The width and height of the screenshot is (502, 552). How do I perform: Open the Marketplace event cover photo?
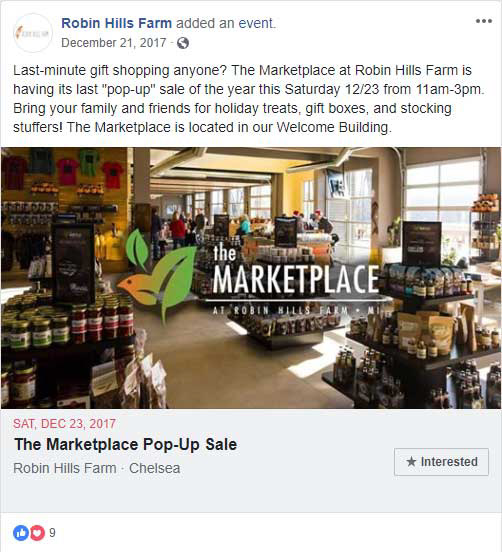(x=251, y=278)
